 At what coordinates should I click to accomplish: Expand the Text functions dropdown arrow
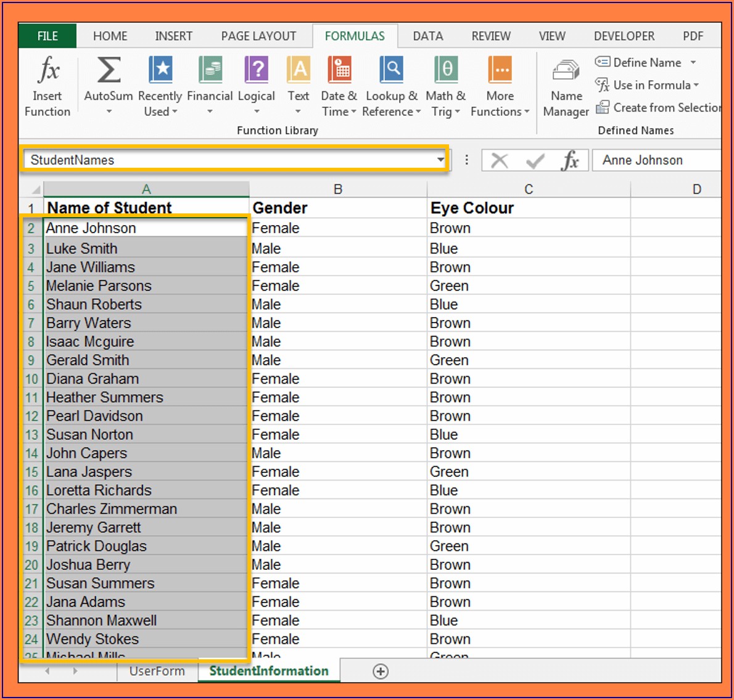click(x=298, y=112)
